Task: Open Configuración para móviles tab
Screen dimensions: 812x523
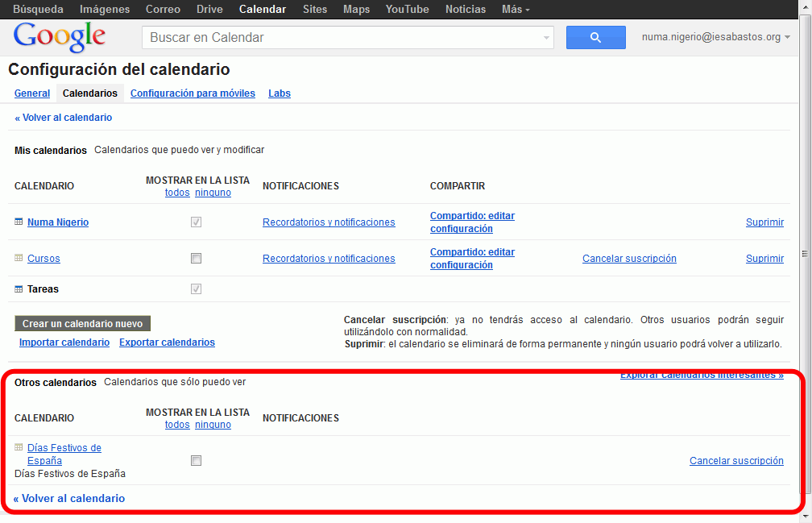Action: pyautogui.click(x=193, y=93)
